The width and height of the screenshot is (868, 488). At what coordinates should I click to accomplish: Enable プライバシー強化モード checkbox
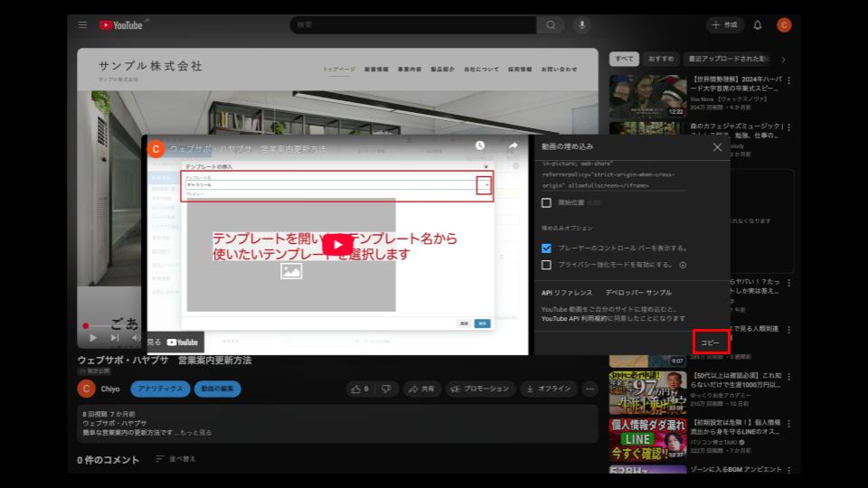[x=546, y=265]
